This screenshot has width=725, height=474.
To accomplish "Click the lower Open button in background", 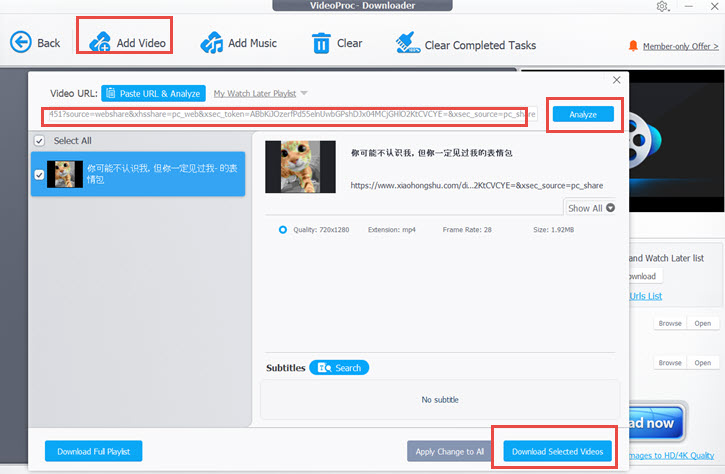I will [702, 363].
